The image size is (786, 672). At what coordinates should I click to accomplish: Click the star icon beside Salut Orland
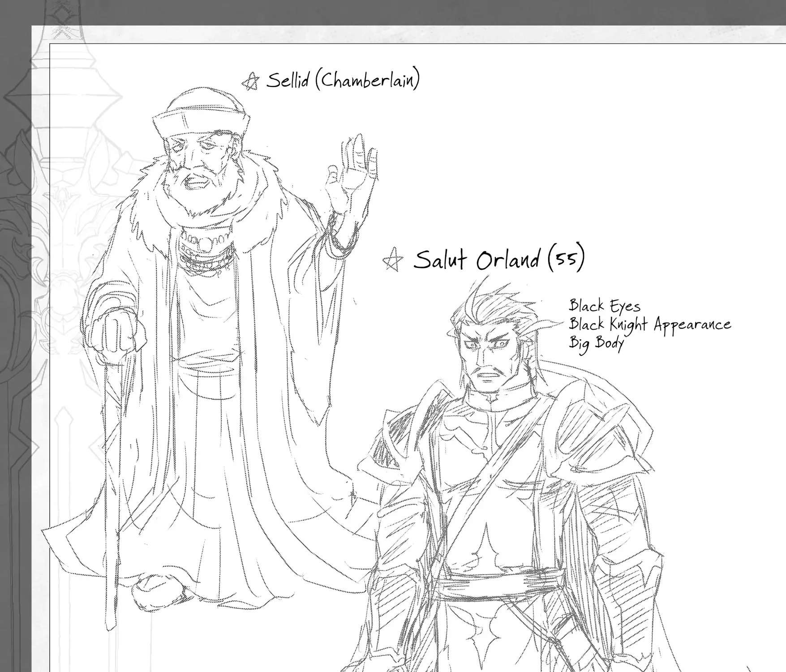click(x=393, y=259)
